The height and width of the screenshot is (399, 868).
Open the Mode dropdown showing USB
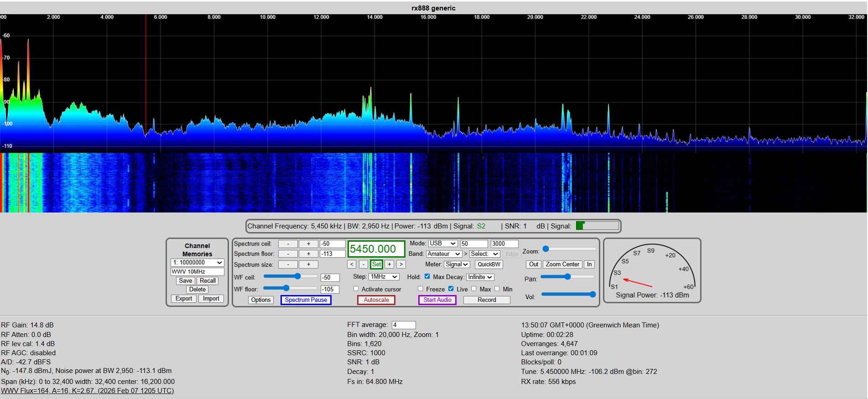[442, 244]
